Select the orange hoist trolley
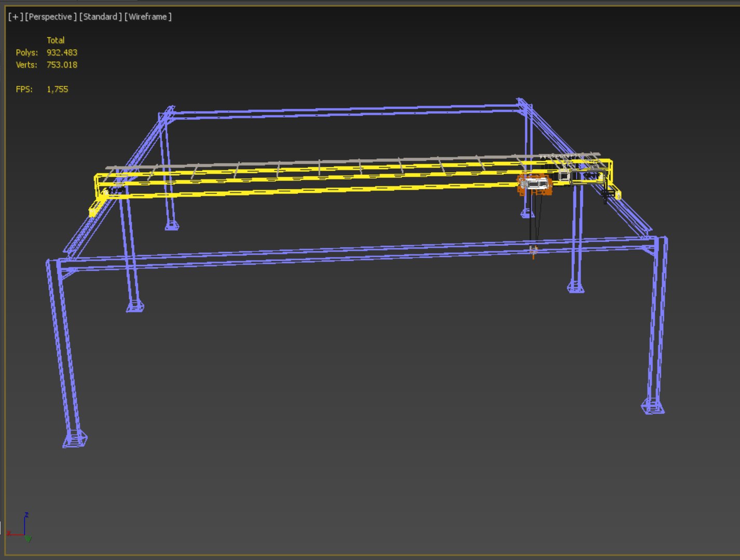740x560 pixels. pyautogui.click(x=534, y=185)
